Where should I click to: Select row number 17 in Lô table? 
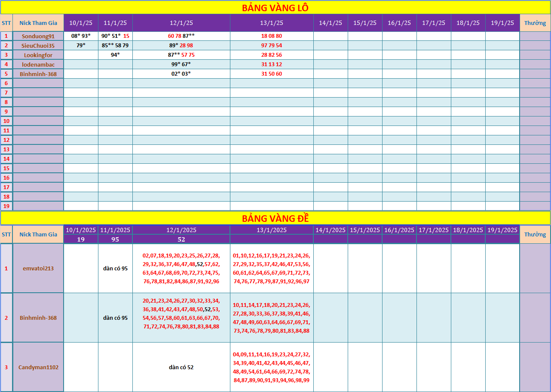point(6,187)
